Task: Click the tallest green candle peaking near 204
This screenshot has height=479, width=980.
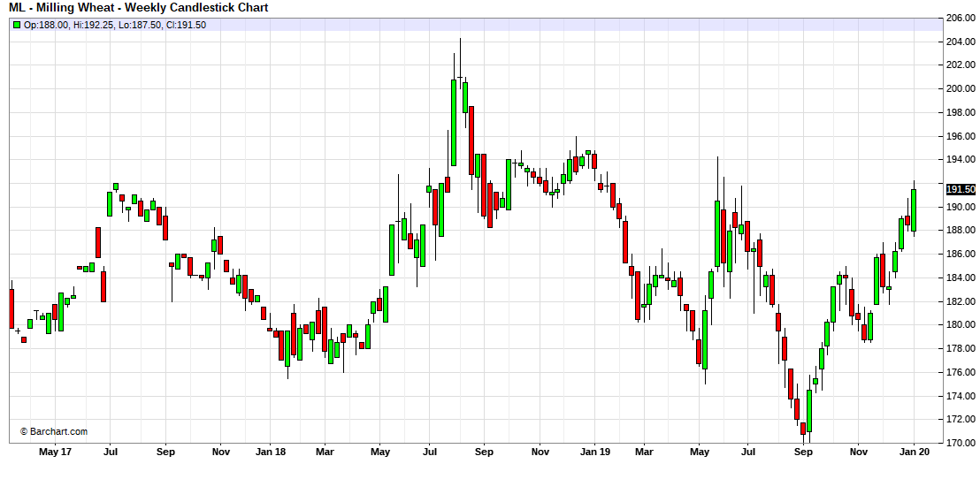Action: [x=454, y=122]
